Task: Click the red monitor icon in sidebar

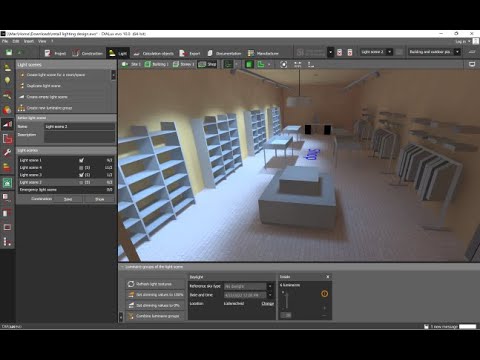Action: point(7,227)
